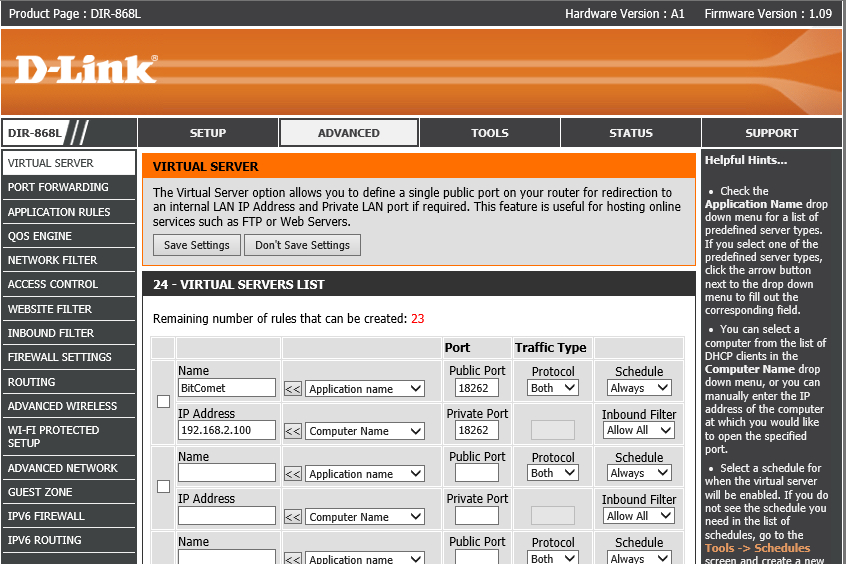Click the Helpful Hints heading
The height and width of the screenshot is (564, 846).
point(746,160)
